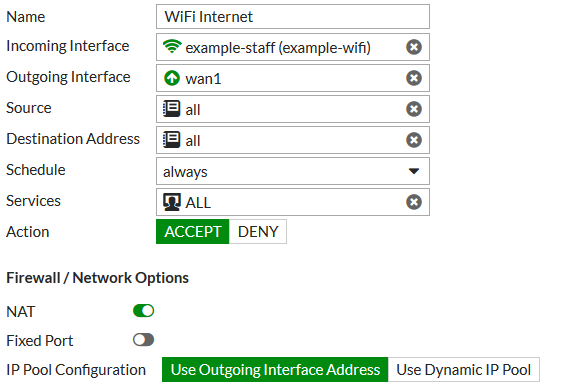The image size is (564, 392).
Task: Select Use Dynamic IP Pool
Action: click(x=464, y=370)
